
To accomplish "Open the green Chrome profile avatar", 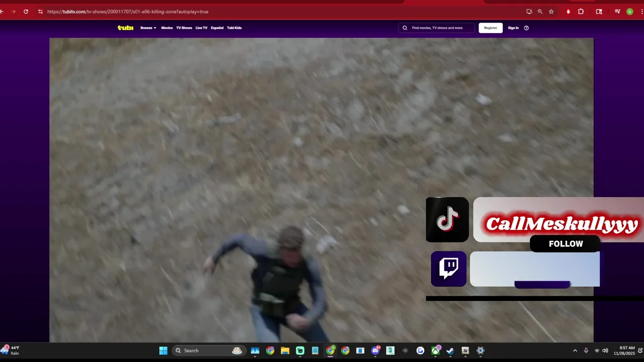I will coord(629,11).
